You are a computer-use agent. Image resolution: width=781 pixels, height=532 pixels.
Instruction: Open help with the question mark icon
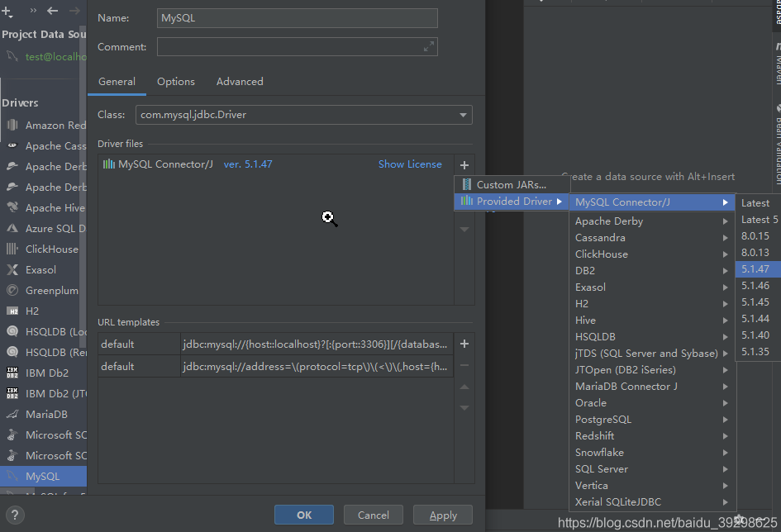(15, 515)
